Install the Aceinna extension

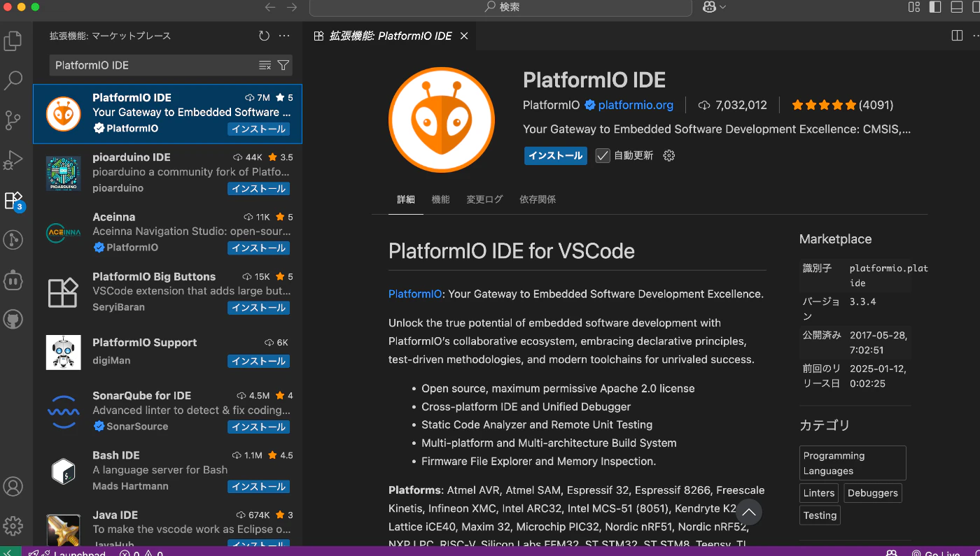258,248
